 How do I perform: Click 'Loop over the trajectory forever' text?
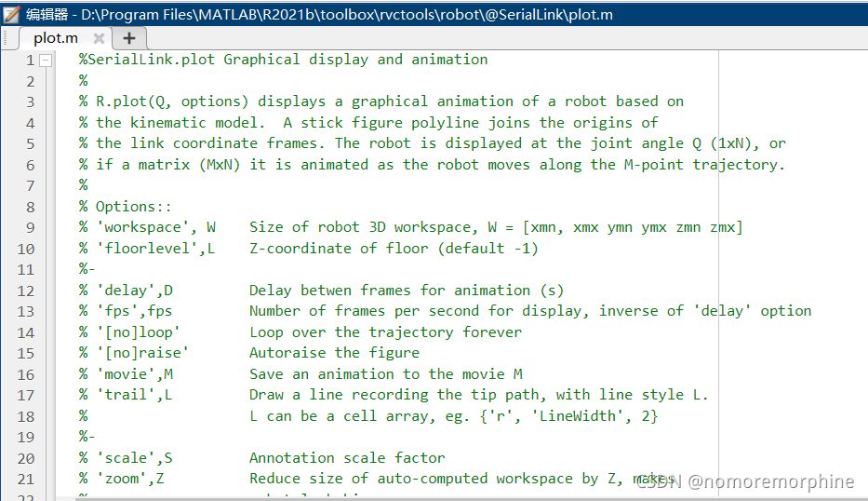385,332
